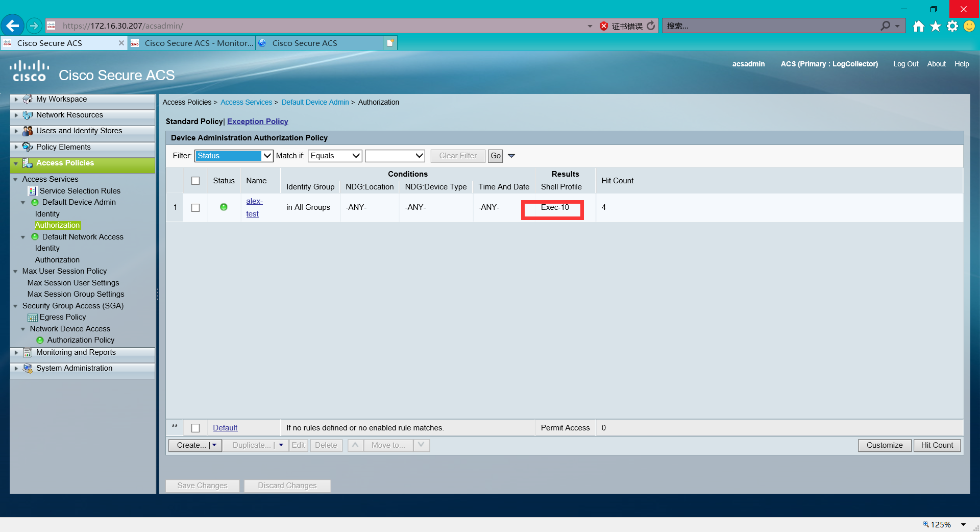Image resolution: width=980 pixels, height=532 pixels.
Task: Click the Monitoring and Reports icon
Action: 28,352
